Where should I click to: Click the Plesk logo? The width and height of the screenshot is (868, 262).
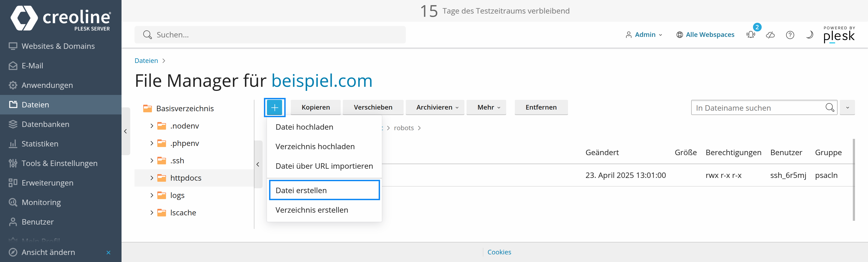pyautogui.click(x=839, y=35)
